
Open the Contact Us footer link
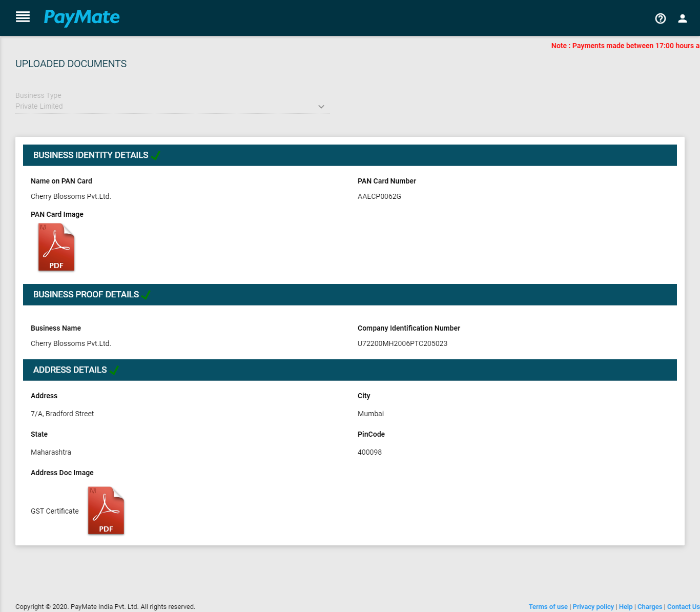pos(683,606)
